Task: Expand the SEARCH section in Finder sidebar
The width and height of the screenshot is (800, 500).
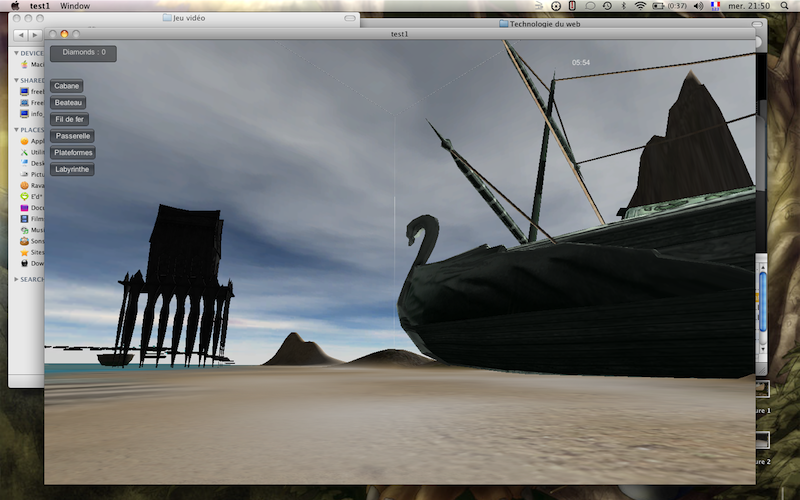Action: 15,279
